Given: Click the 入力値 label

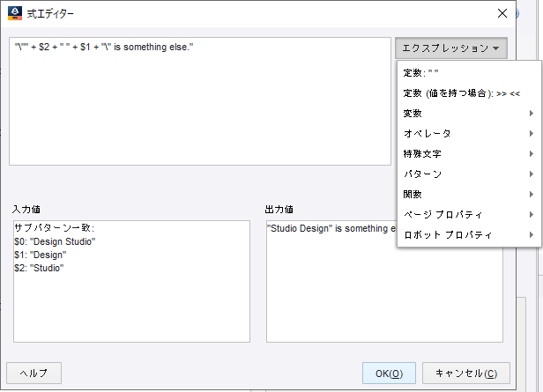Looking at the screenshot, I should [26, 210].
